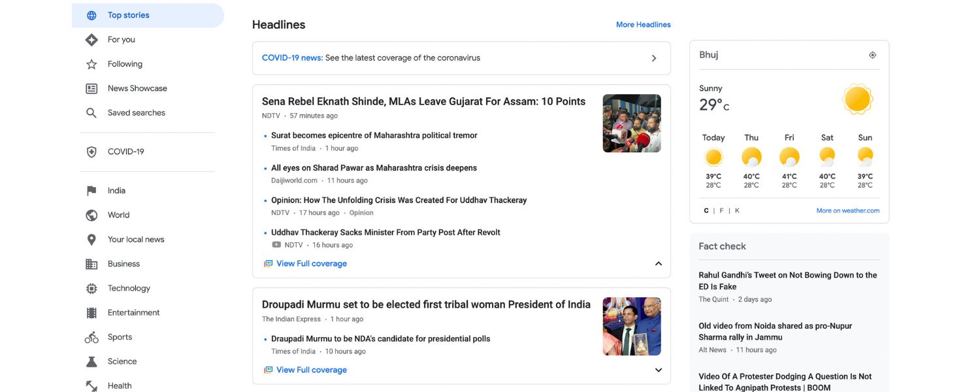
Task: Expand the Droupadi Murmu story coverage
Action: click(x=658, y=370)
